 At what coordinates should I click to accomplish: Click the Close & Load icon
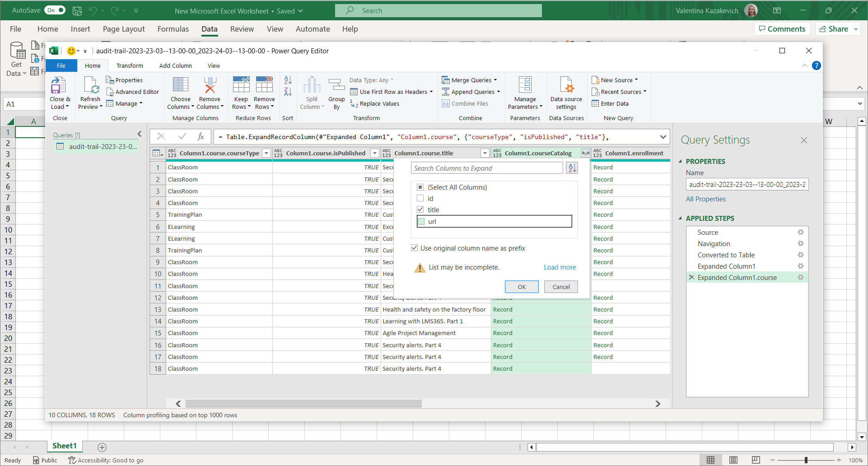(x=58, y=86)
